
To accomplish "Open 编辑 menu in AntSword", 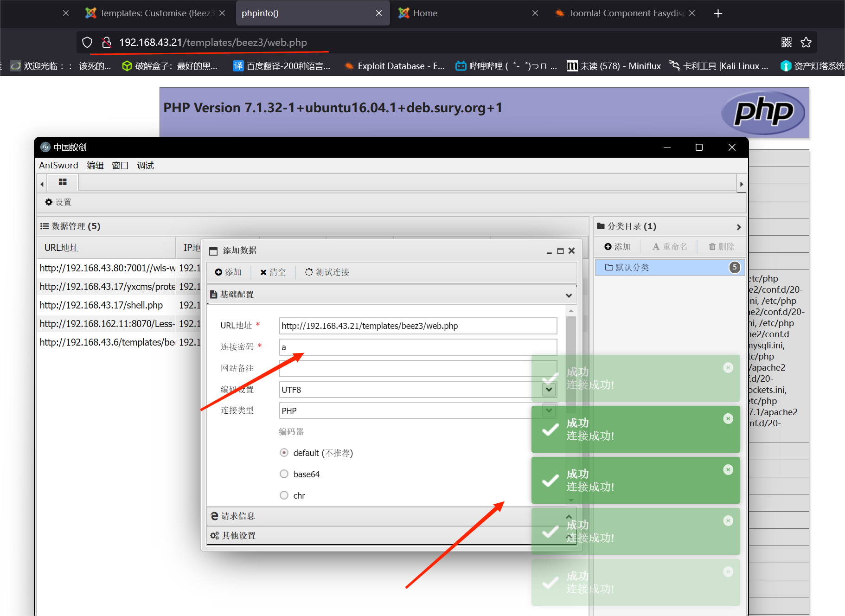I will coord(95,166).
